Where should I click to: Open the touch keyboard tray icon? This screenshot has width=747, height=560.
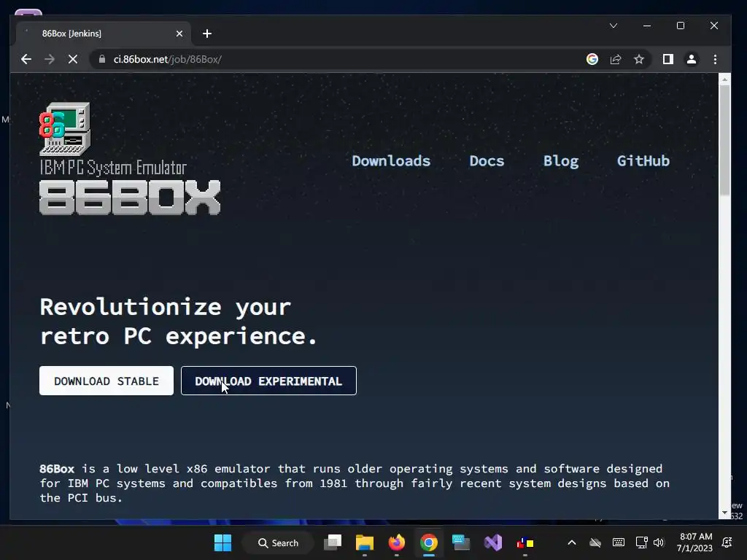(x=619, y=542)
